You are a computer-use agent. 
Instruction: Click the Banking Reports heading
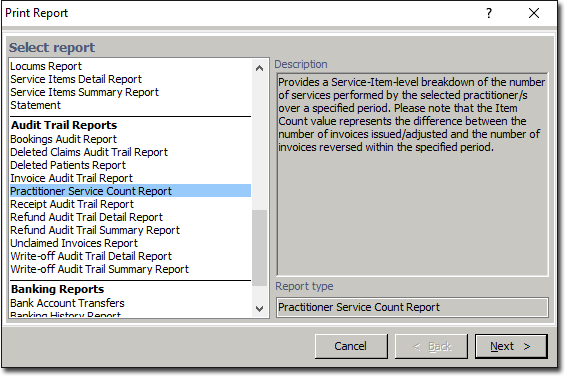coord(58,289)
